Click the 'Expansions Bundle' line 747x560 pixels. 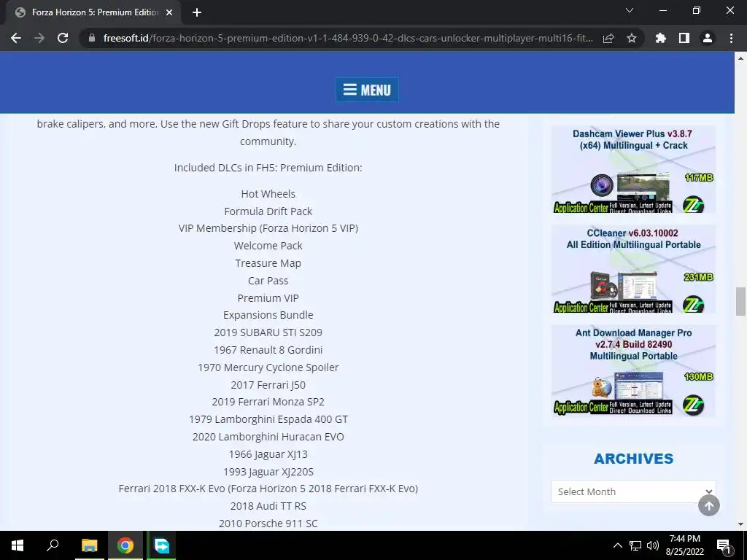click(x=268, y=315)
